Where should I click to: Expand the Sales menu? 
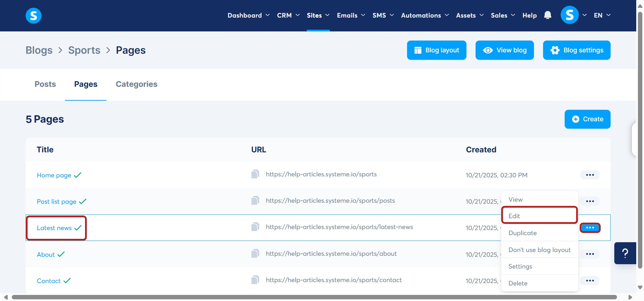coord(503,15)
